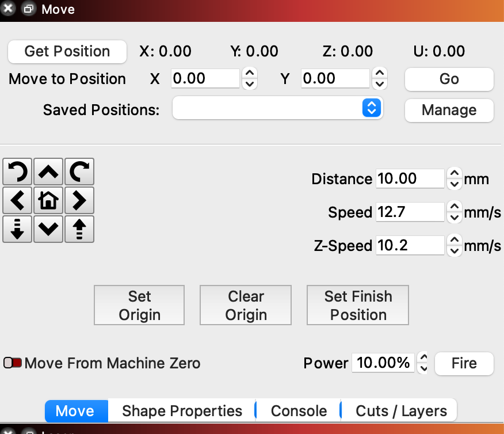Screen dimensions: 504x434
Task: Click the rotate clockwise arrow button
Action: pyautogui.click(x=79, y=172)
